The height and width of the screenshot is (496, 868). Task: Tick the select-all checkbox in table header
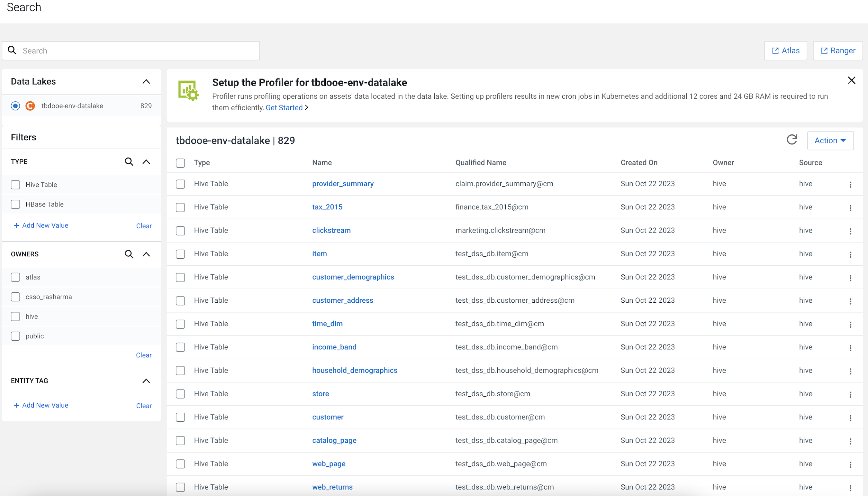point(180,163)
